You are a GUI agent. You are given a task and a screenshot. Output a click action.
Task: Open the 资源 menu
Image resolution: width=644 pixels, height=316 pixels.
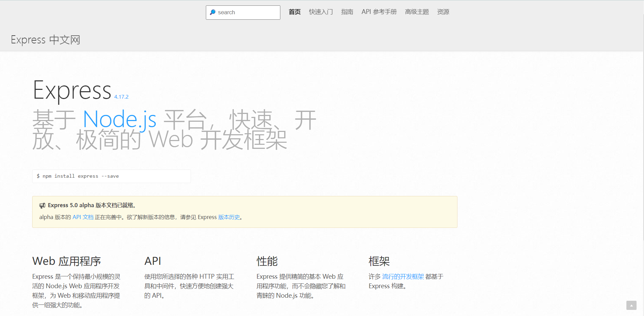point(443,12)
